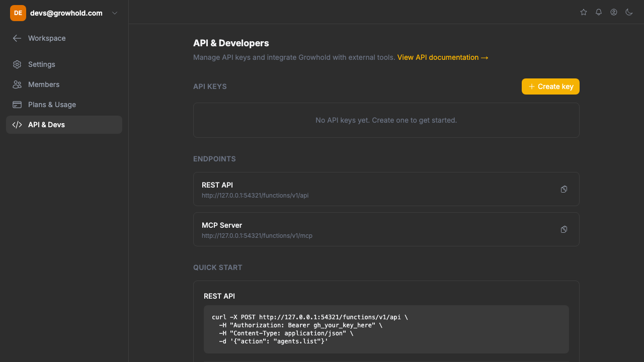Click the DE workspace avatar
The image size is (644, 362).
pos(18,13)
